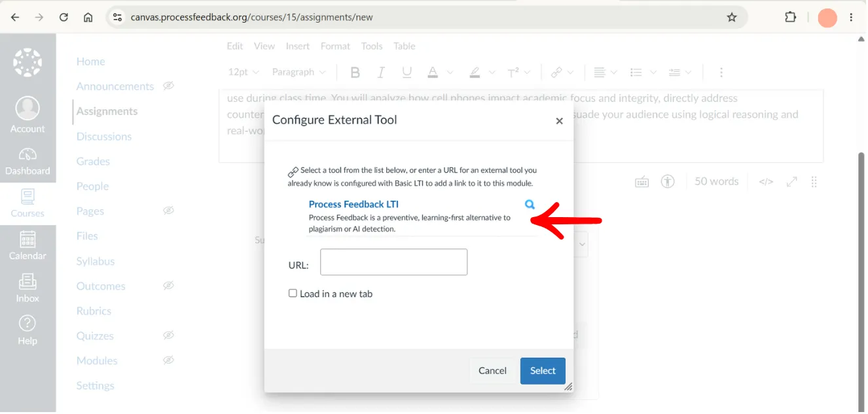Open the browser three-dot menu
Viewport: 868px width, 414px height.
click(x=852, y=18)
